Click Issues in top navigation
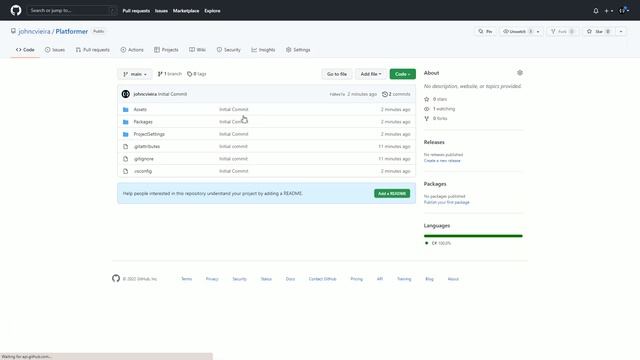 [161, 11]
